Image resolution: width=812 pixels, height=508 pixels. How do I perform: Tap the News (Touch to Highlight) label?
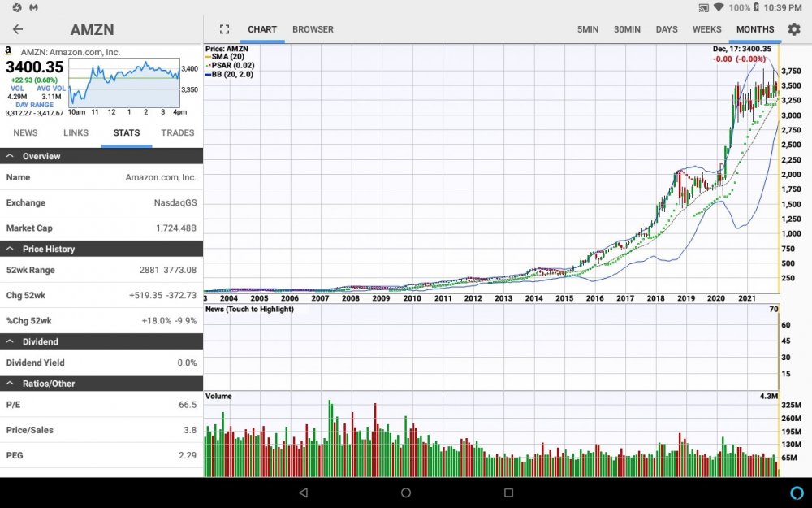[249, 310]
